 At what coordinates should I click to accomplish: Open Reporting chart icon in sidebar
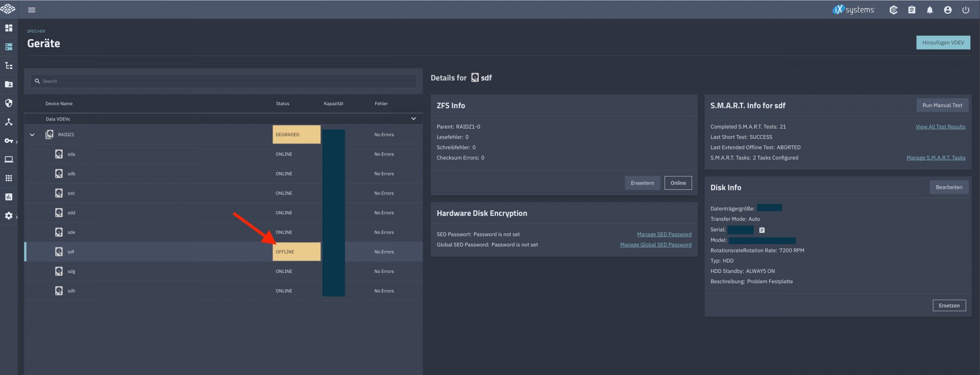pos(9,197)
